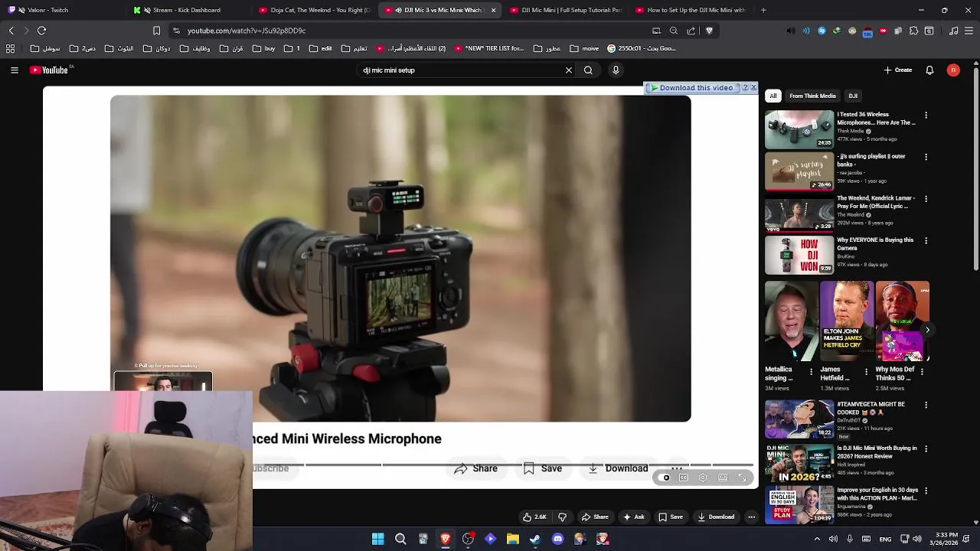Click the speaker volume extension icon
980x551 pixels.
(x=791, y=31)
